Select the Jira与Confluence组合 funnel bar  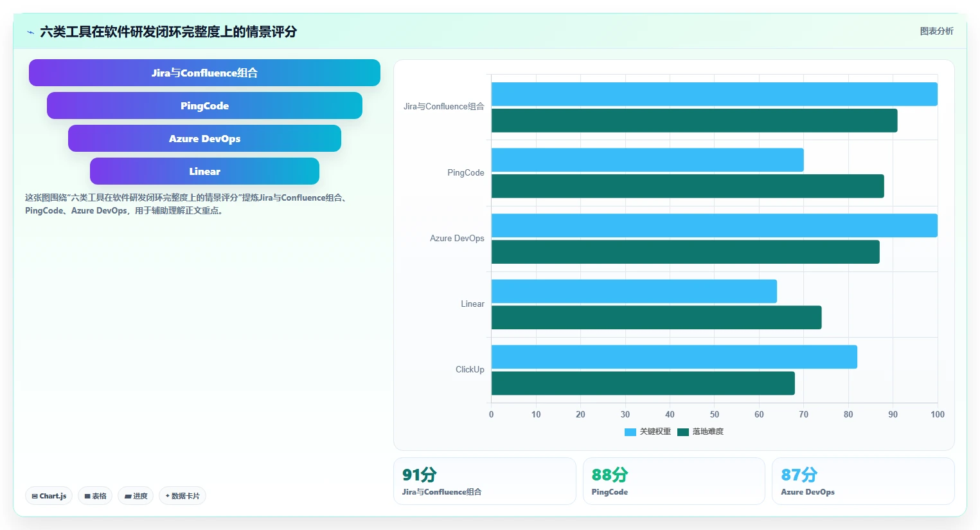pos(204,73)
